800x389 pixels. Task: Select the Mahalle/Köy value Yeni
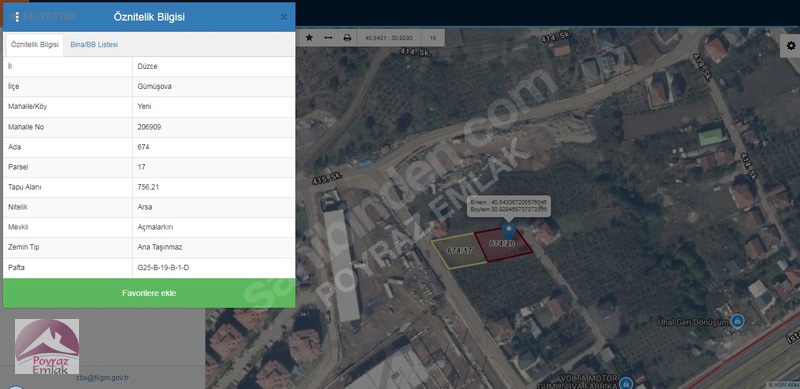(144, 107)
